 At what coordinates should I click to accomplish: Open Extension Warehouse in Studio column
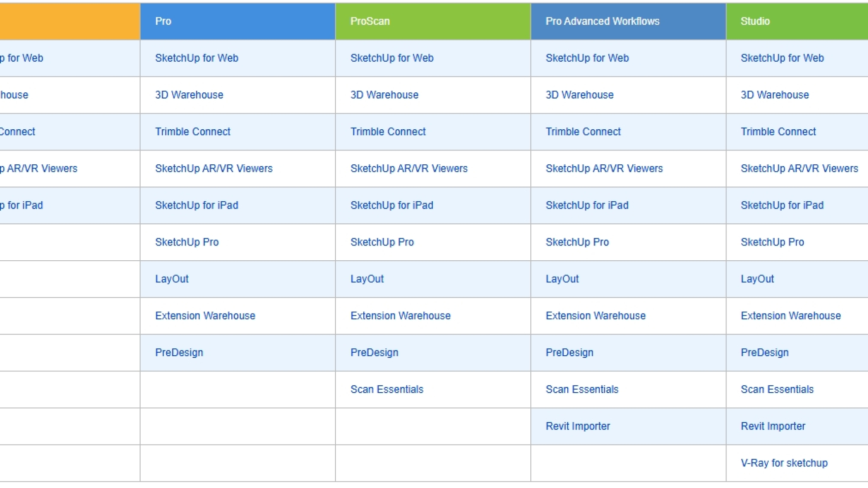pos(790,316)
